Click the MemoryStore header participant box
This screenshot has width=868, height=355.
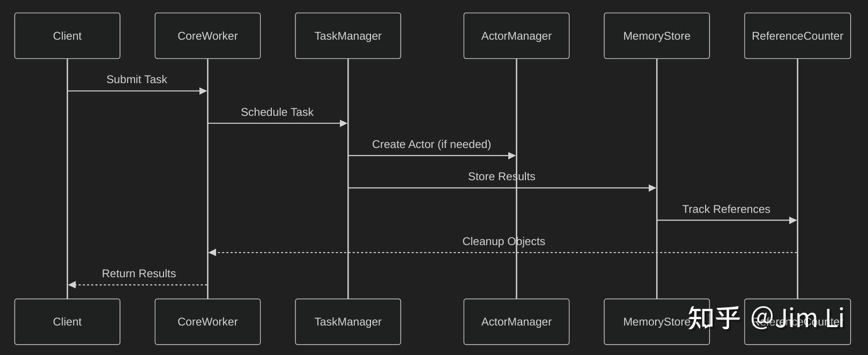pyautogui.click(x=657, y=36)
